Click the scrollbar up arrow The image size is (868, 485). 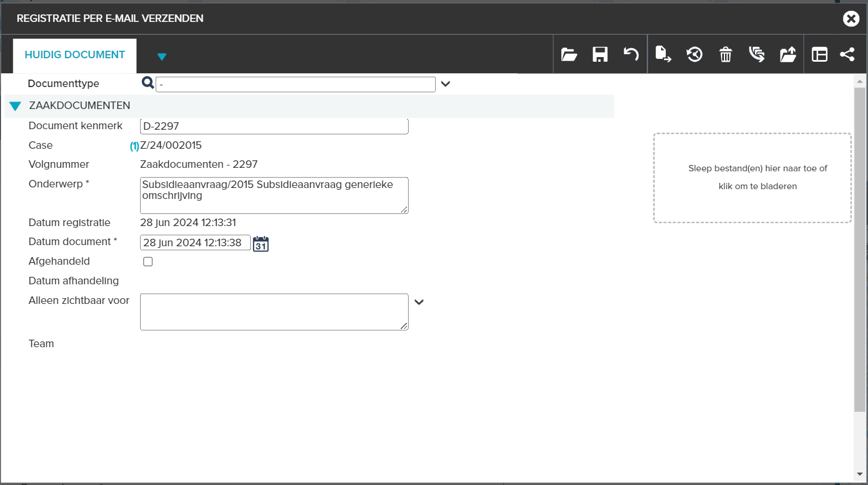860,81
